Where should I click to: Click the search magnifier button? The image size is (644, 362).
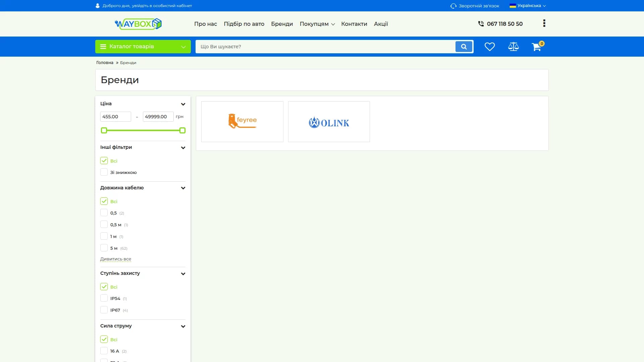464,47
